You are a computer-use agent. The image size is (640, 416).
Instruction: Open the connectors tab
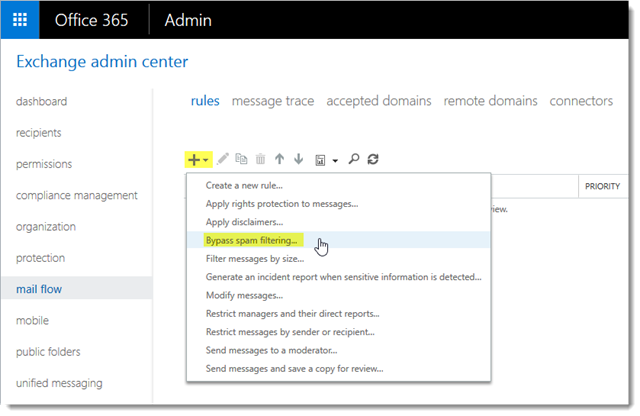pos(581,101)
